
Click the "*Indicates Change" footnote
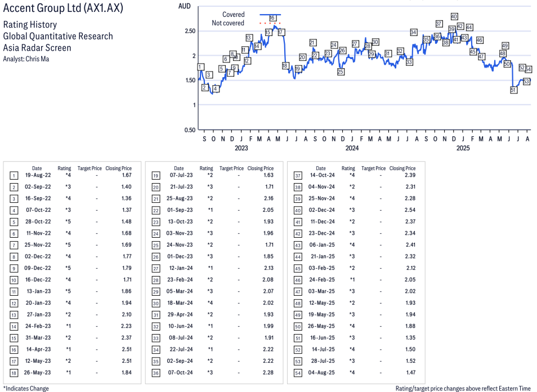(x=26, y=388)
